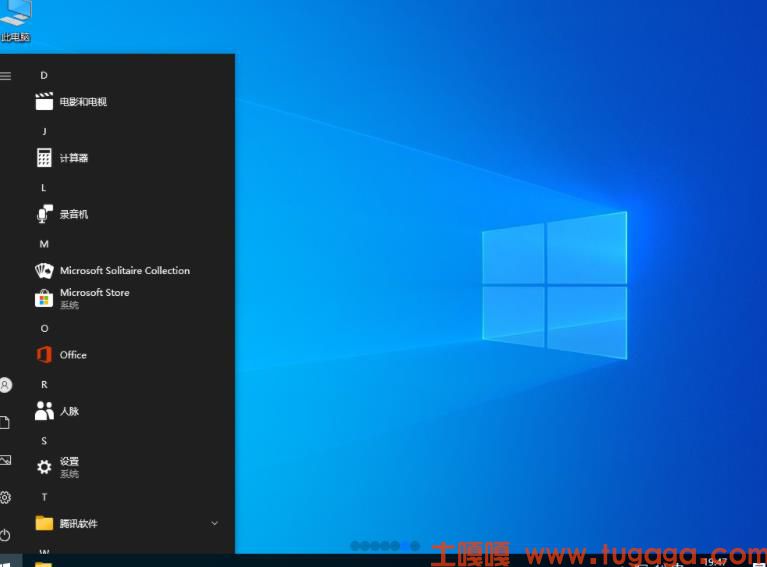Jump to letter S section header

click(x=44, y=441)
